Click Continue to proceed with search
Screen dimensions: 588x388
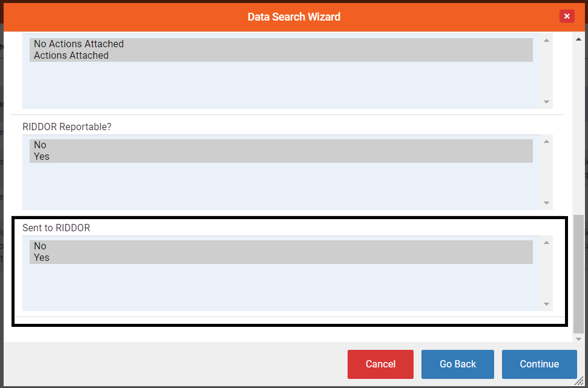[x=539, y=364]
